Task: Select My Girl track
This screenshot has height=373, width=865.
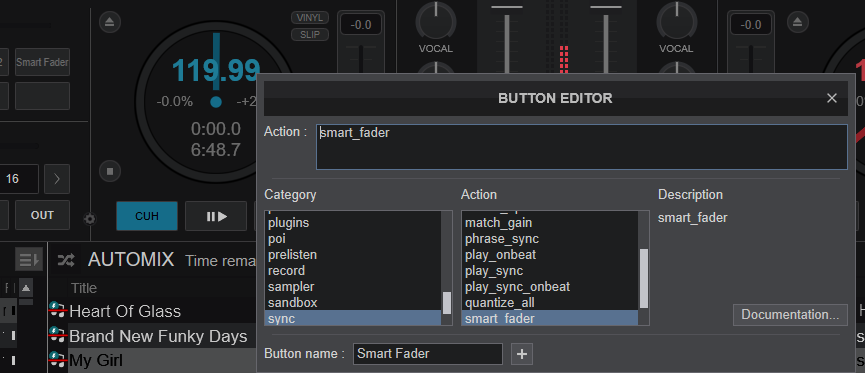Action: [96, 361]
